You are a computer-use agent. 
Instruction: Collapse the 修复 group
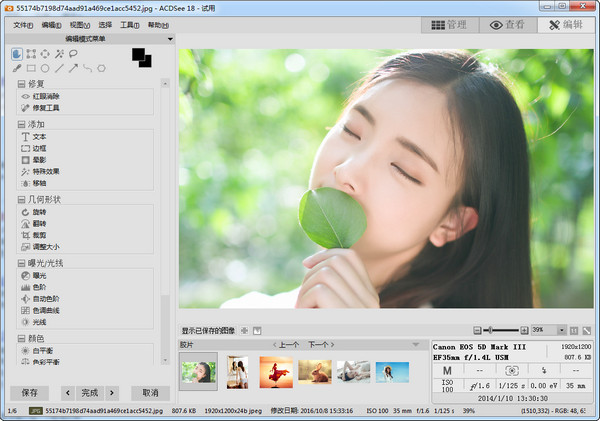coord(22,84)
